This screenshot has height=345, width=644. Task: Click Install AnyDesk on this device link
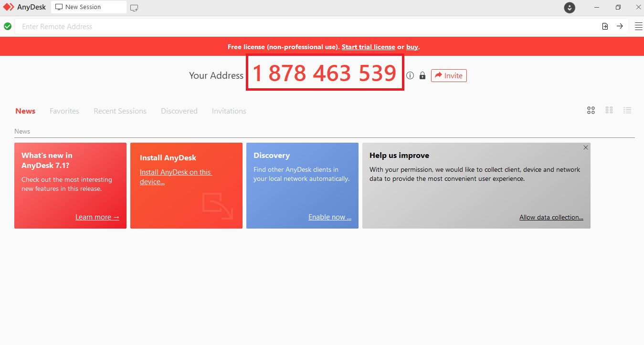(x=176, y=177)
